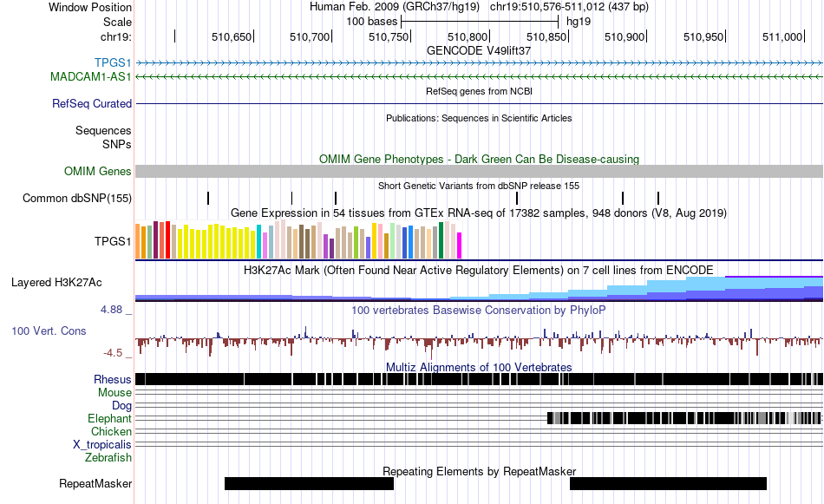The width and height of the screenshot is (824, 504).
Task: Click the RefSeq Curated track label
Action: 91,103
